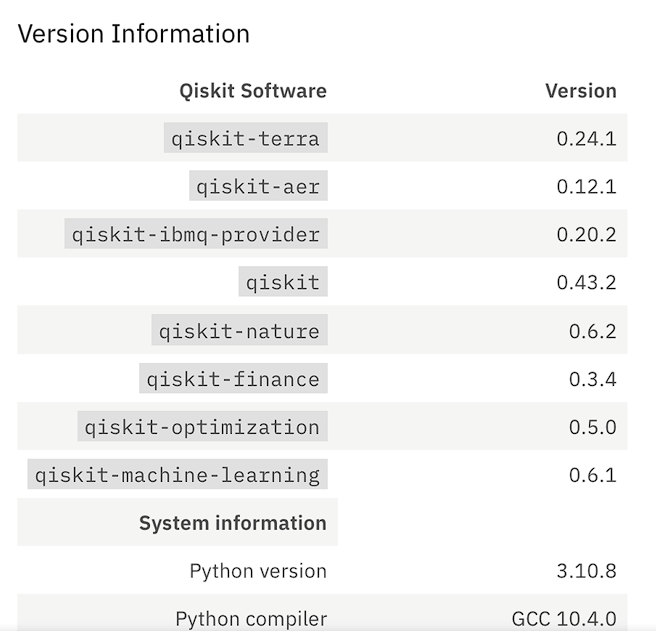This screenshot has height=632, width=656.
Task: Click the Version Information heading
Action: point(133,34)
